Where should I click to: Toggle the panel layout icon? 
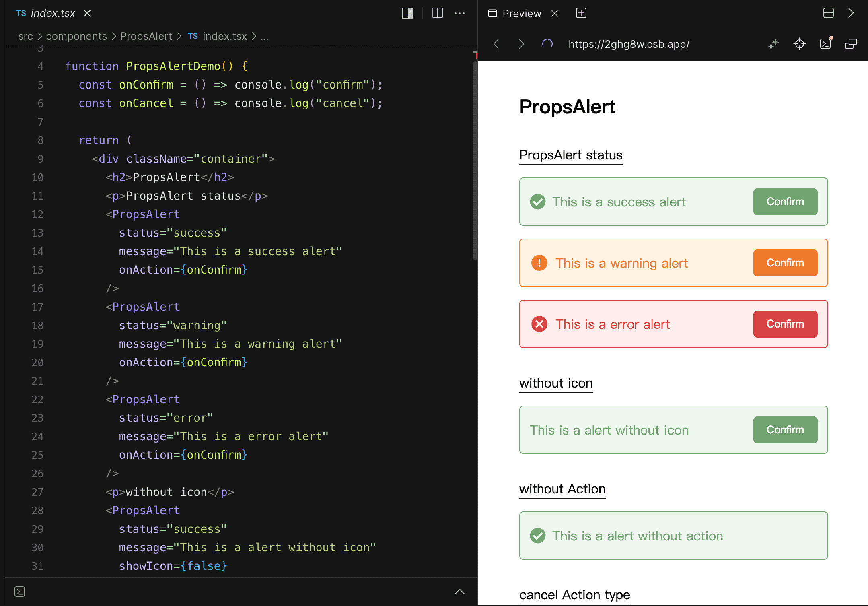[828, 13]
